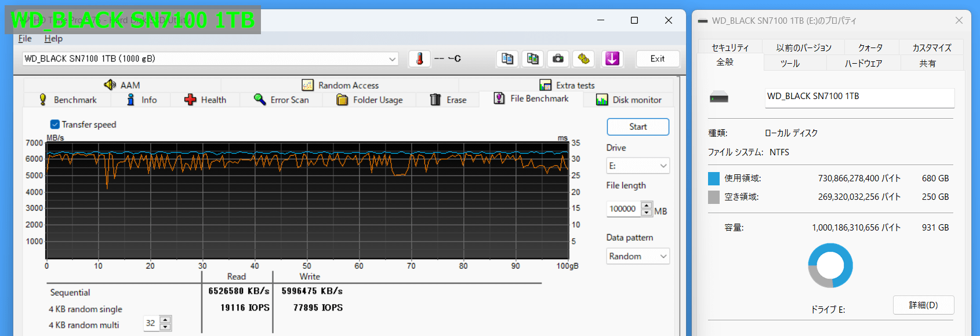Open the File menu
The height and width of the screenshot is (336, 980).
25,38
